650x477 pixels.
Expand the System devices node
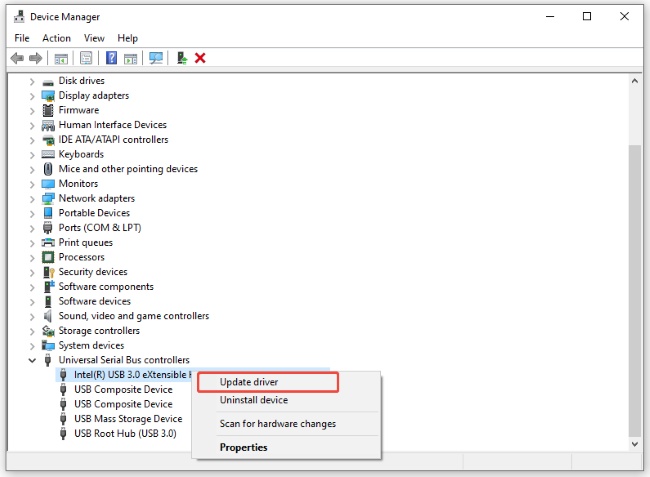click(32, 346)
